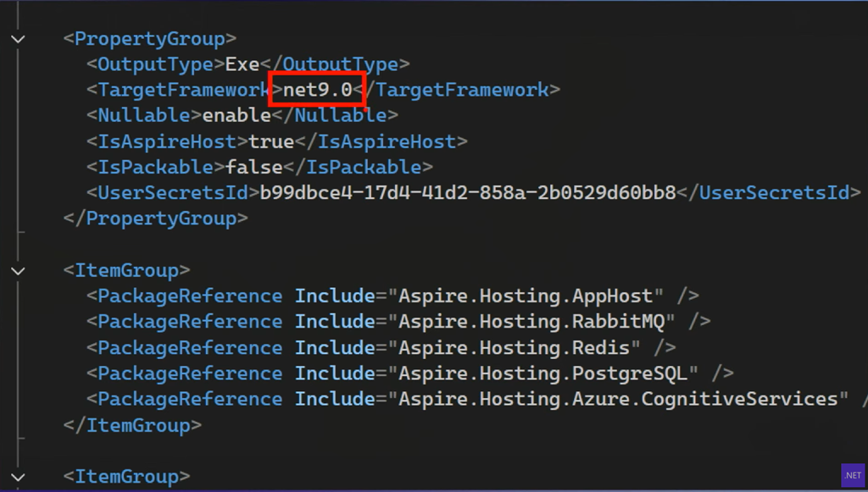Collapse the first ItemGroup fold chevron

(19, 270)
